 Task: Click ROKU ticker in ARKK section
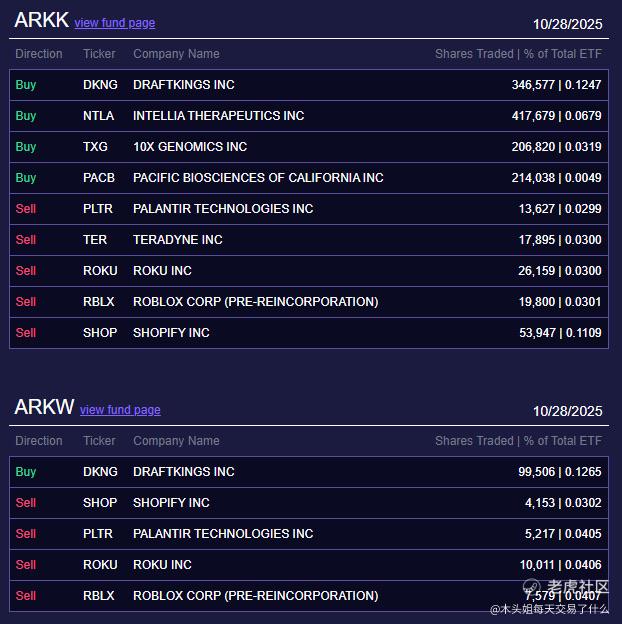100,271
